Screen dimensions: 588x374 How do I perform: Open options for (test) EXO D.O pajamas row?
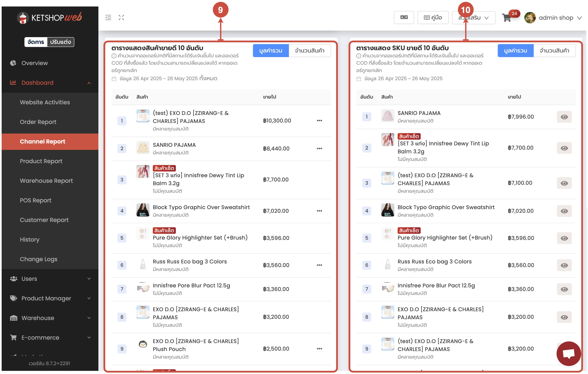tap(319, 121)
